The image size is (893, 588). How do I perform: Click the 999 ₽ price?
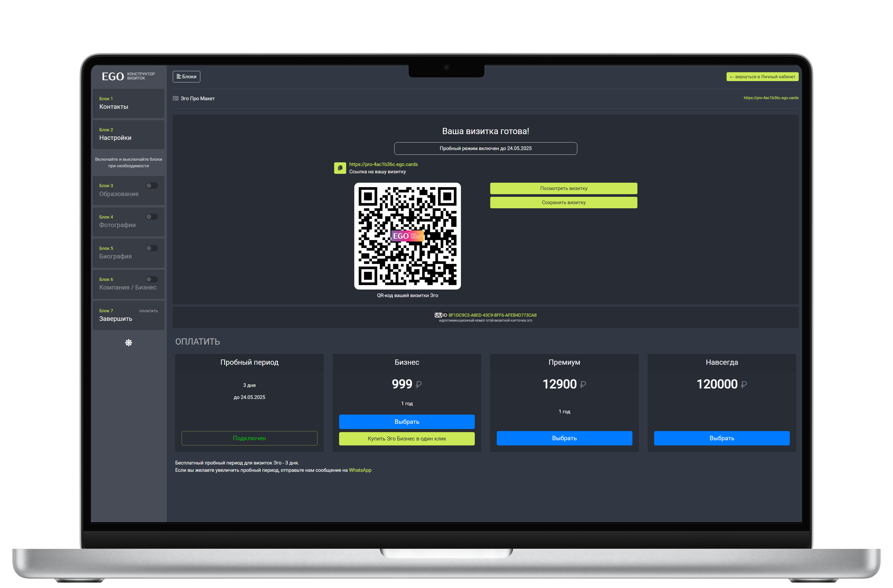pos(407,384)
